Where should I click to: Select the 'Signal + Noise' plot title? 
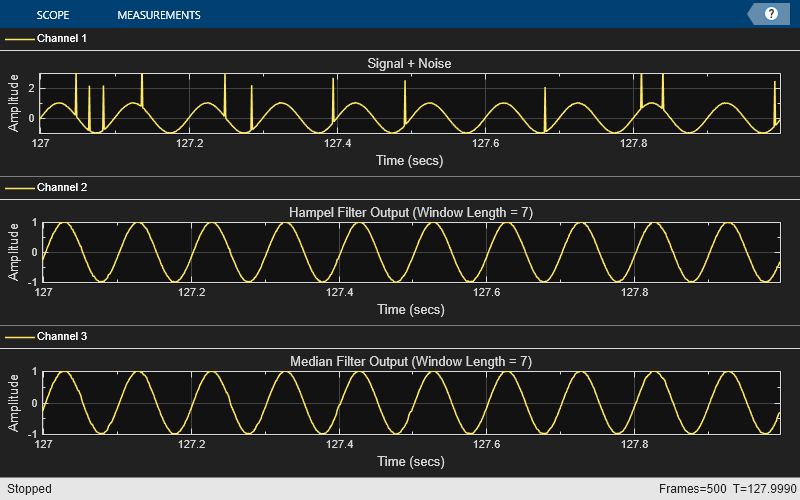(410, 64)
